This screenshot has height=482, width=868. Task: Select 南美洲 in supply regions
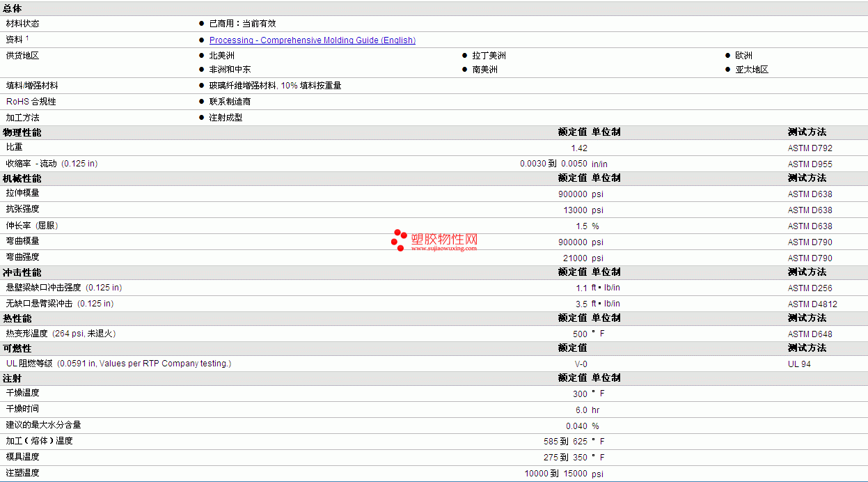(x=485, y=70)
